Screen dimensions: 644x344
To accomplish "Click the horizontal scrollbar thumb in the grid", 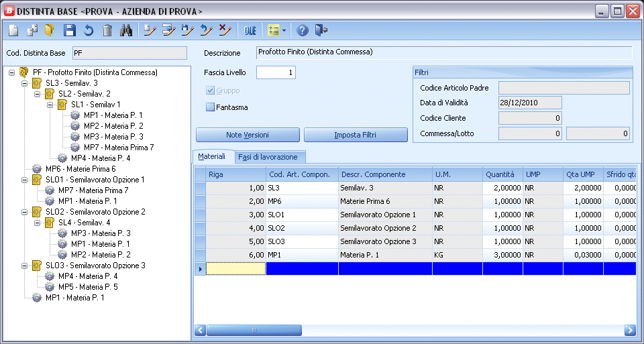I will tap(254, 330).
